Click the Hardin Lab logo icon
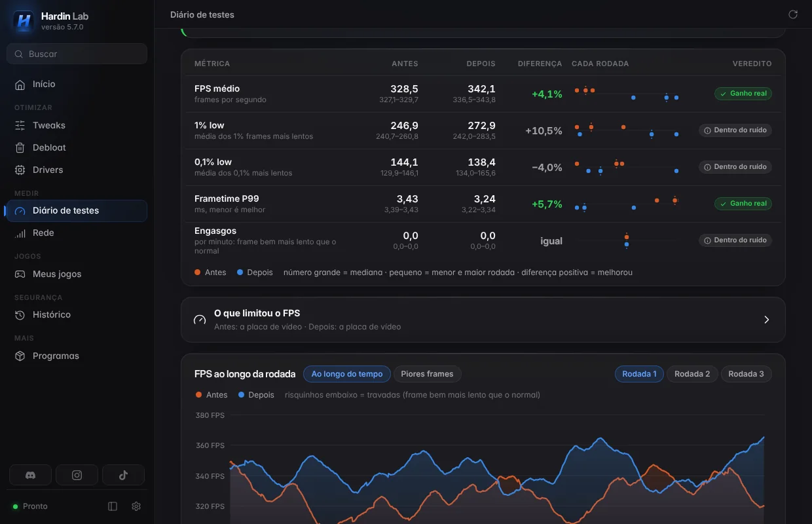This screenshot has width=812, height=524. 24,21
